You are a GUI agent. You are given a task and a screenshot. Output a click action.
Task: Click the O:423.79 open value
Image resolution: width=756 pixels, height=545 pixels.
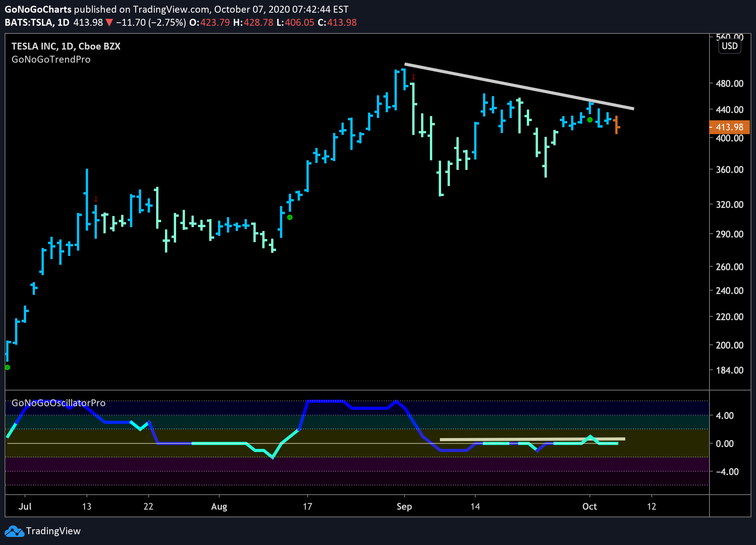(210, 22)
